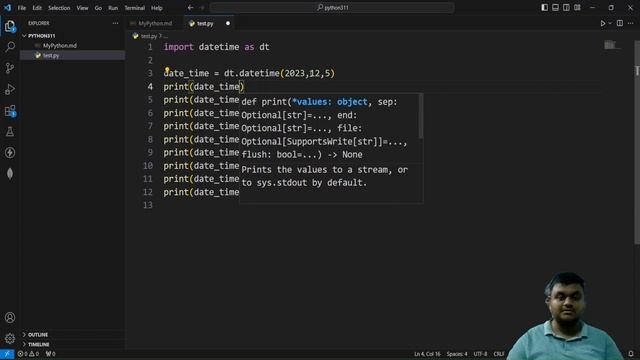Open the Run menu
The height and width of the screenshot is (360, 640).
[x=113, y=8]
